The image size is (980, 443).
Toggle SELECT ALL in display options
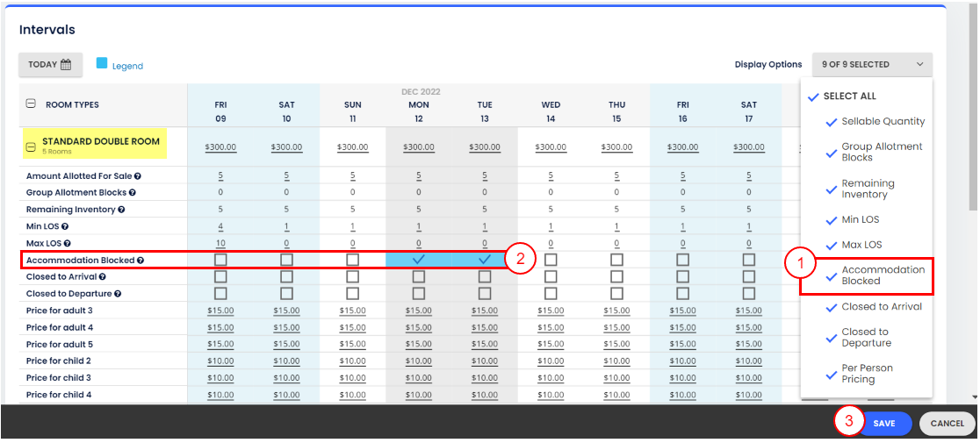[842, 96]
